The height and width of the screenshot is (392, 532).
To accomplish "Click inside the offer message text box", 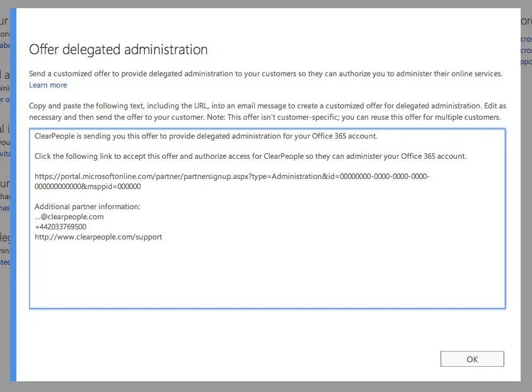I will coord(267,219).
